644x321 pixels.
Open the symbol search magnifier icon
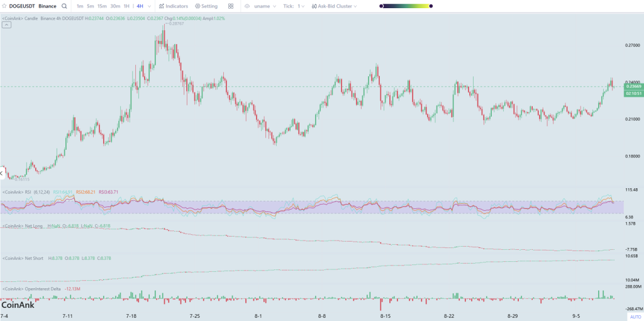click(x=64, y=6)
